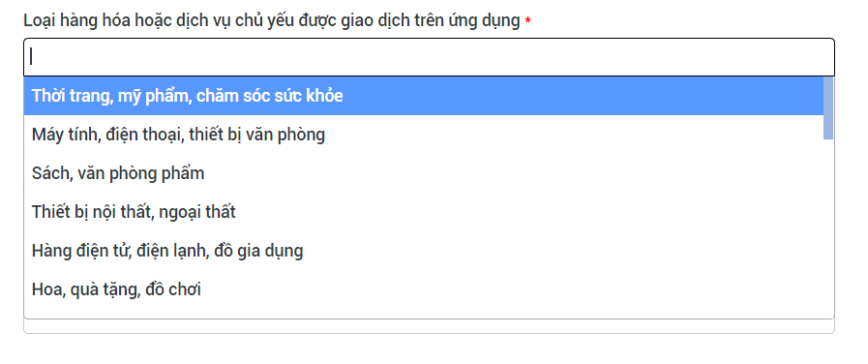The width and height of the screenshot is (868, 364).
Task: Click the highlighted blue first list item
Action: (x=424, y=96)
